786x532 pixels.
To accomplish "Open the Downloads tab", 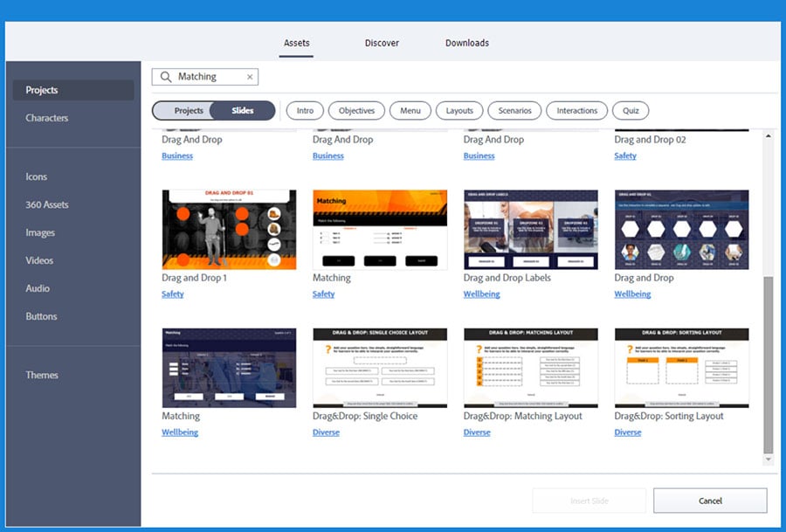I will 466,43.
